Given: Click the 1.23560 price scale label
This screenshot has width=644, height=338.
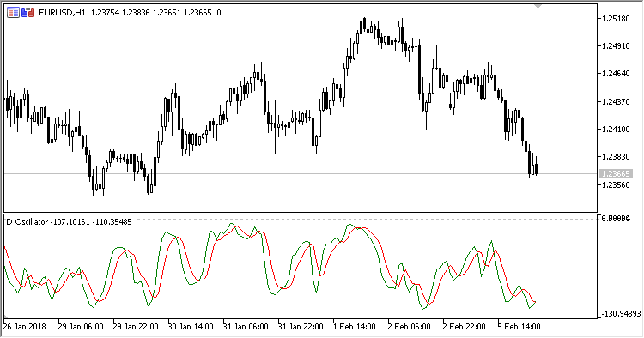Looking at the screenshot, I should (616, 185).
